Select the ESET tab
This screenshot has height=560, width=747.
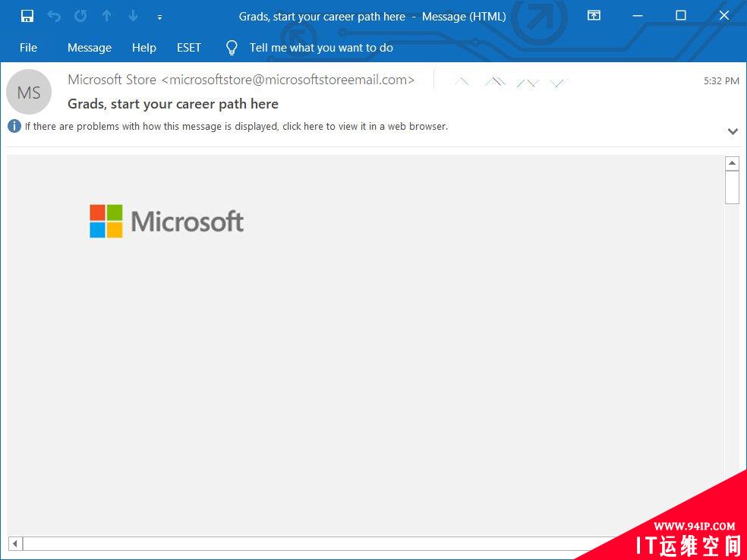click(x=189, y=48)
